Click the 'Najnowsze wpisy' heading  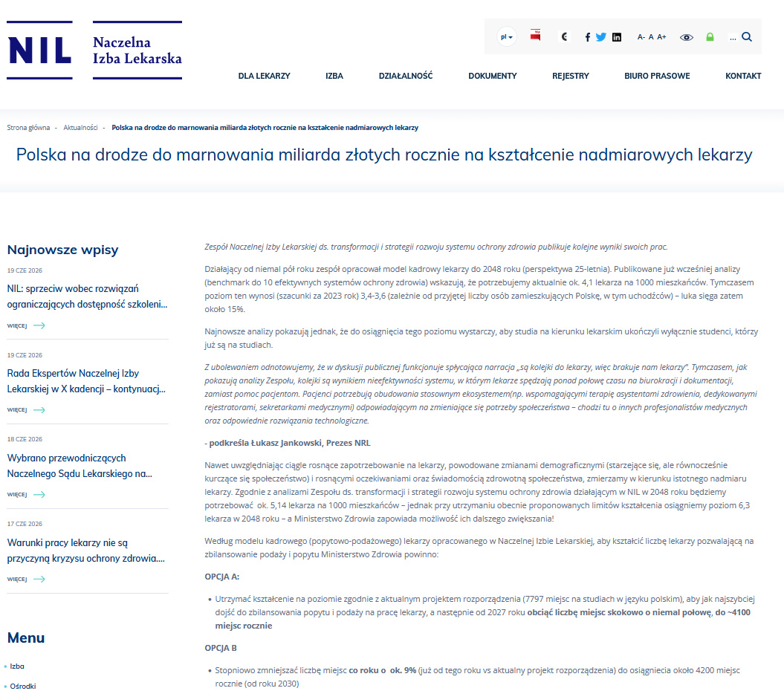tap(62, 250)
